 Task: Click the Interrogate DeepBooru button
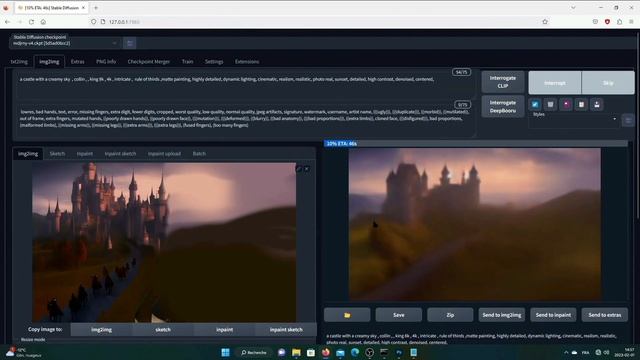(503, 107)
